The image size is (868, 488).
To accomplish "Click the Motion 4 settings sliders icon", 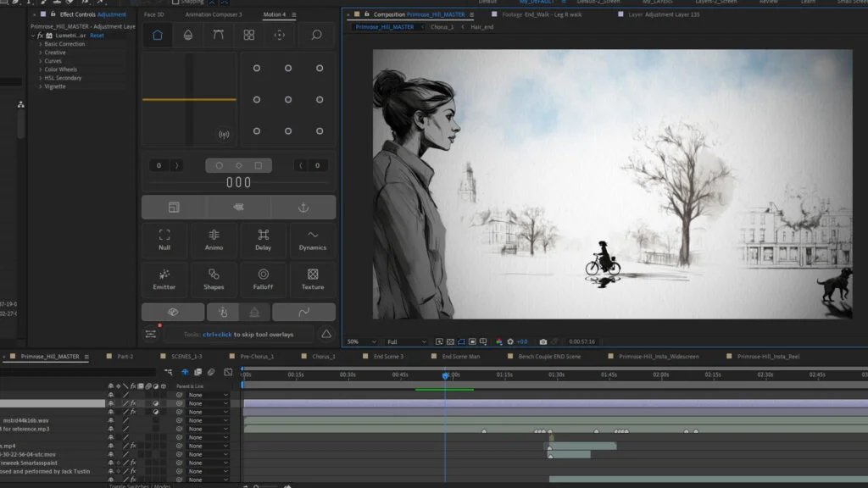I will coord(151,334).
